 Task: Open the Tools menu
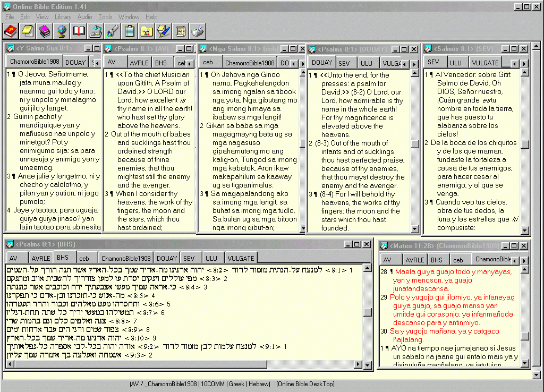point(105,17)
